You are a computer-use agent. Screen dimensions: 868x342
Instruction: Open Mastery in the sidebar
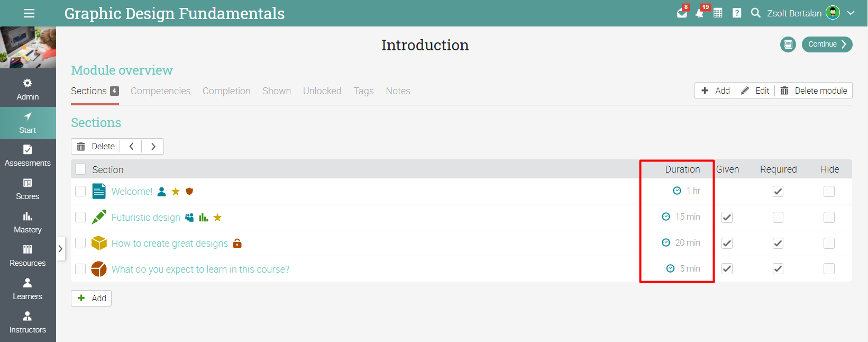[28, 222]
